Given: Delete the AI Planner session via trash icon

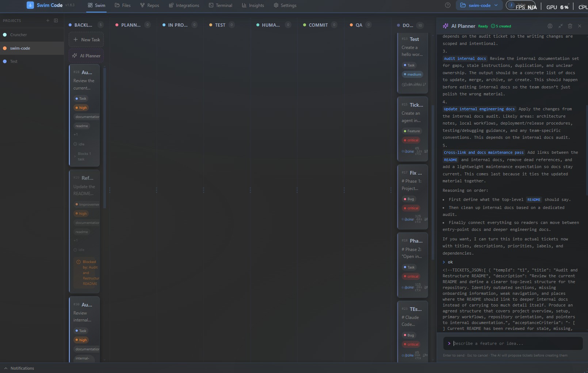Looking at the screenshot, I should pos(570,26).
